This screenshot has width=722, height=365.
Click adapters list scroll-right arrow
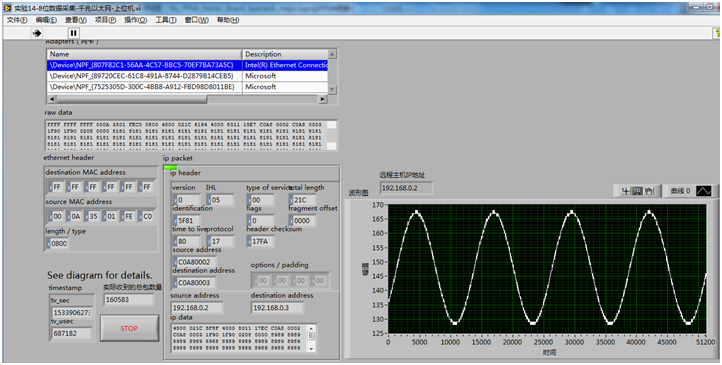323,99
